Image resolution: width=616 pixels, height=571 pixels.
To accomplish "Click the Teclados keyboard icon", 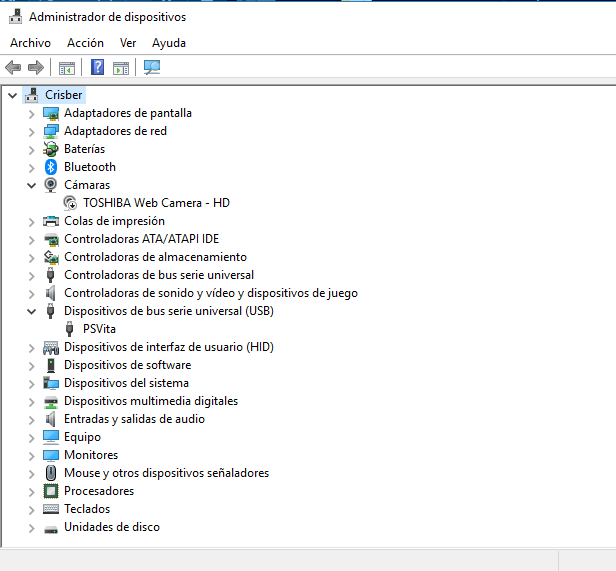I will [51, 509].
